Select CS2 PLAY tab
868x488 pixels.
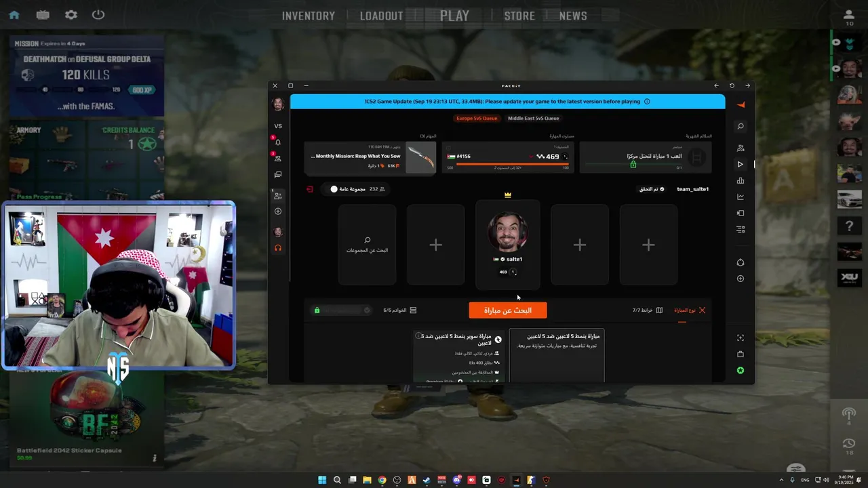tap(454, 16)
